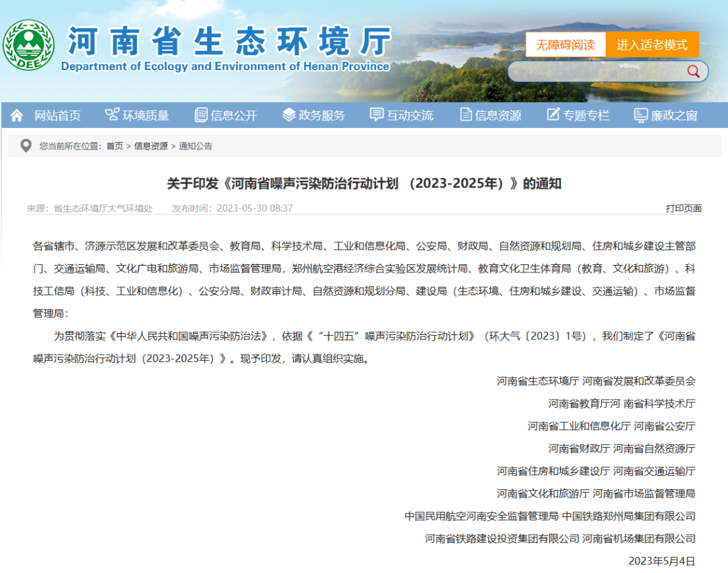
Task: Open the 环境质量 menu item
Action: [x=146, y=115]
